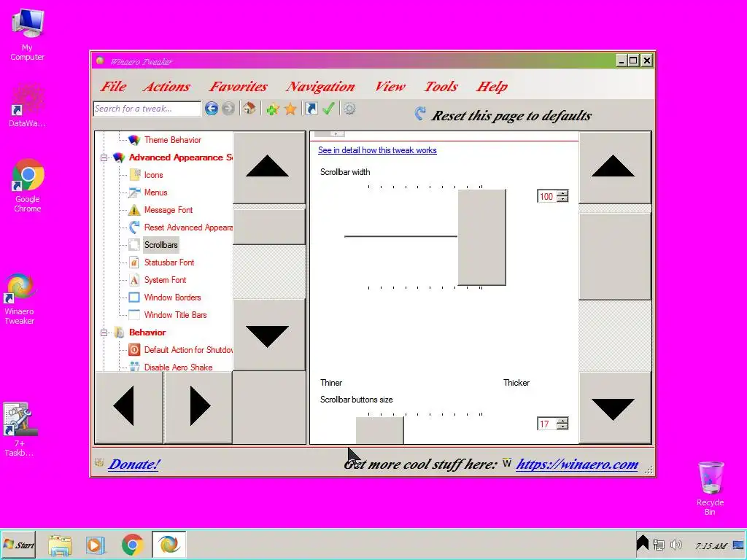Click the create shortcut toolbar icon
747x560 pixels.
[x=311, y=109]
